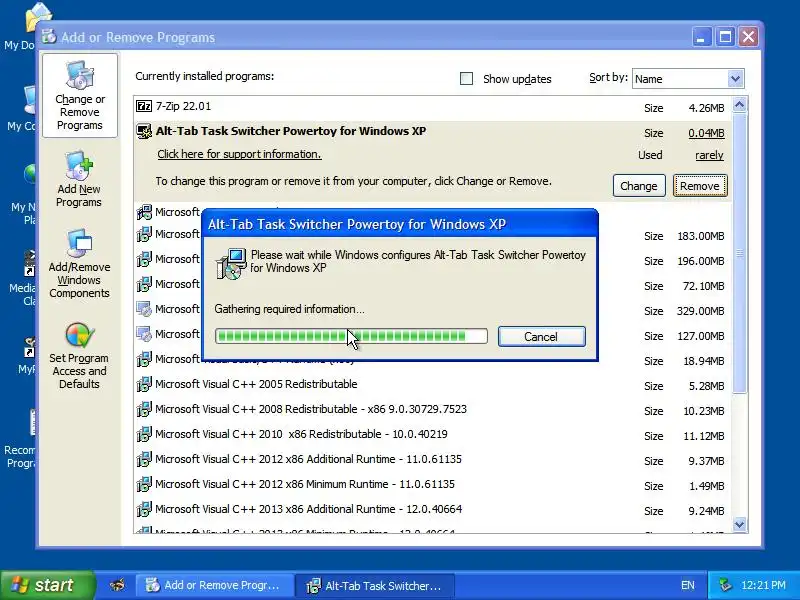
Task: Click the 12:21 PM taskbar clock
Action: coord(763,585)
